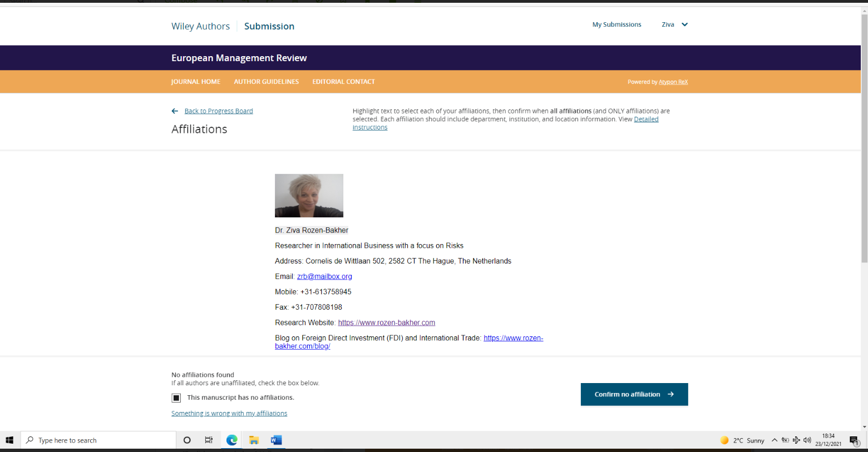Image resolution: width=868 pixels, height=452 pixels.
Task: Go to My Submissions
Action: coord(617,24)
